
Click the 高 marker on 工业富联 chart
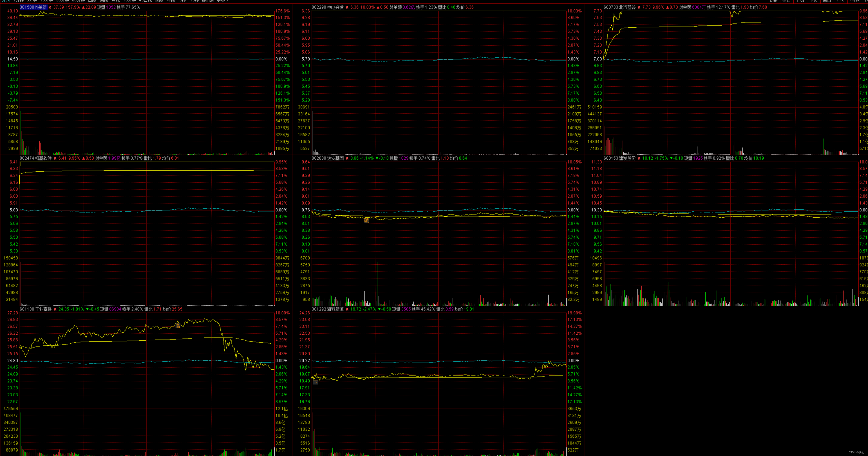tap(178, 325)
